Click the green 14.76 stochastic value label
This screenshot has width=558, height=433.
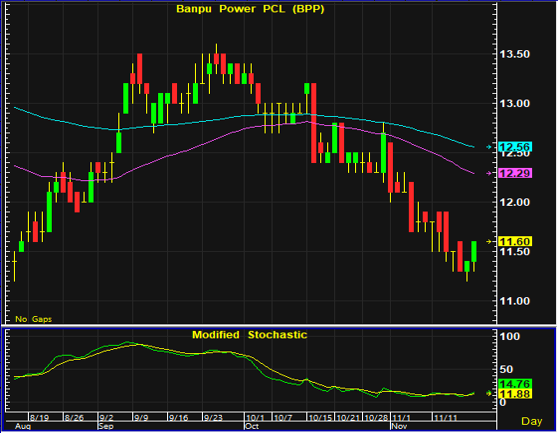[x=515, y=384]
